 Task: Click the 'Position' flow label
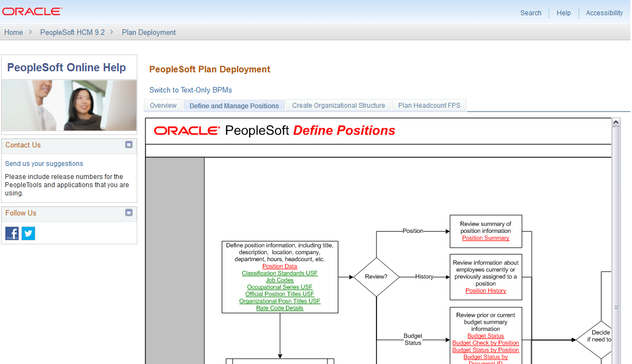click(413, 231)
